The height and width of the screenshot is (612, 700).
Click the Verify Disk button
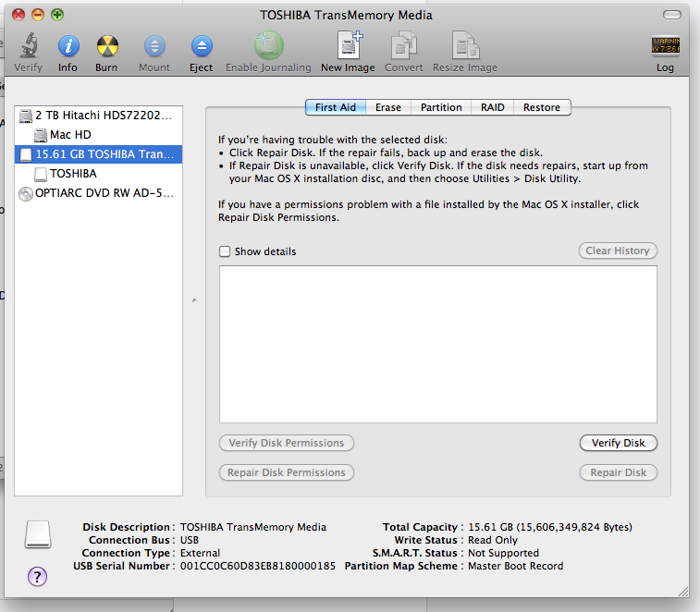coord(619,443)
